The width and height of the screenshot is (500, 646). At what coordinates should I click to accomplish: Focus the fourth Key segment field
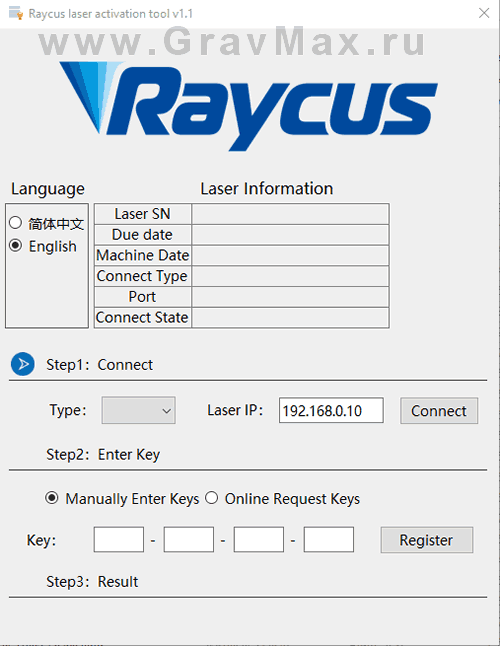pos(329,539)
